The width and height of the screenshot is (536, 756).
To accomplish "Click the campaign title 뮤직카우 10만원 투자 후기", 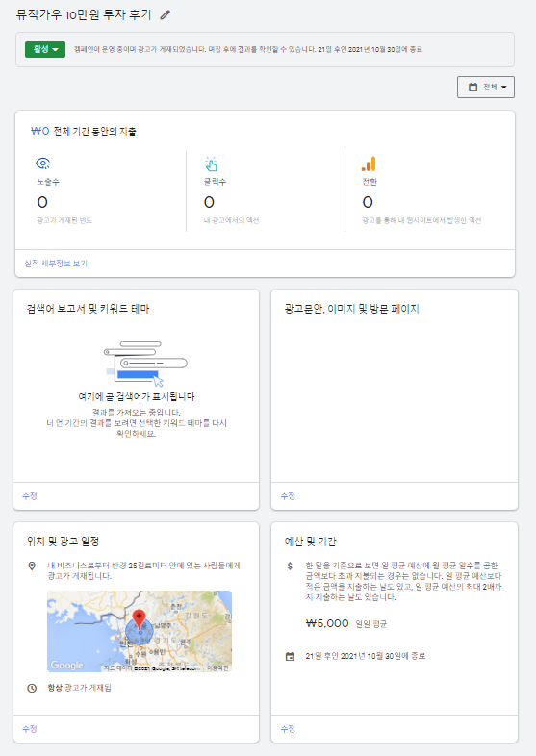I will click(x=84, y=15).
